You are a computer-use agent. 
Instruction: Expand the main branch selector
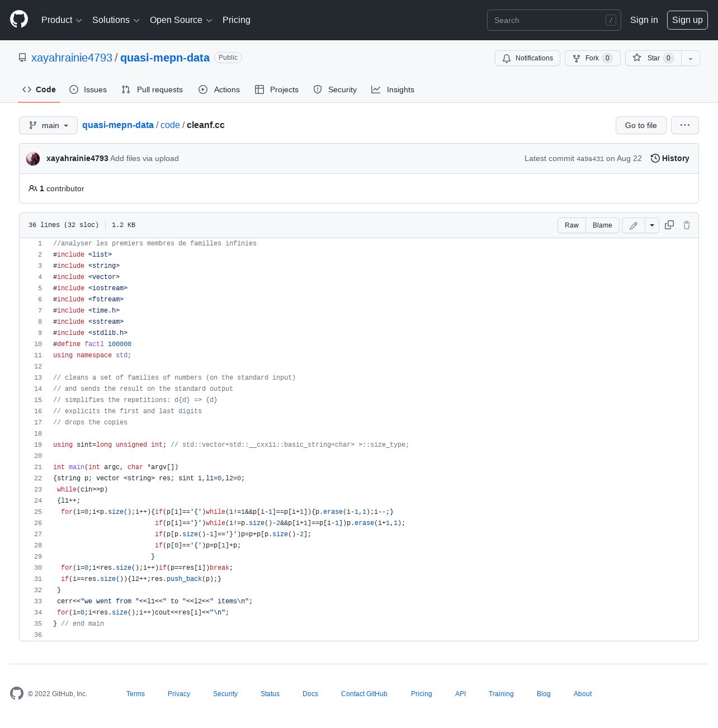pyautogui.click(x=48, y=125)
